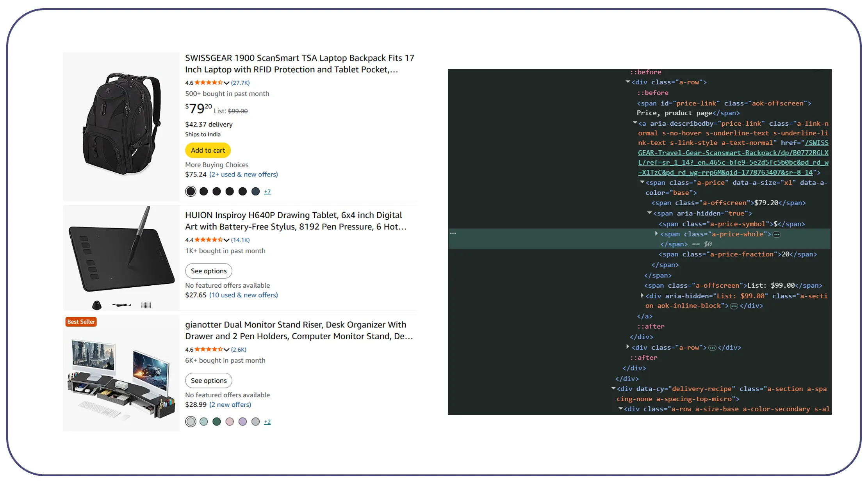Click the $79.20 price of the backpack
Viewport: 868px width, 484px height.
tap(198, 108)
